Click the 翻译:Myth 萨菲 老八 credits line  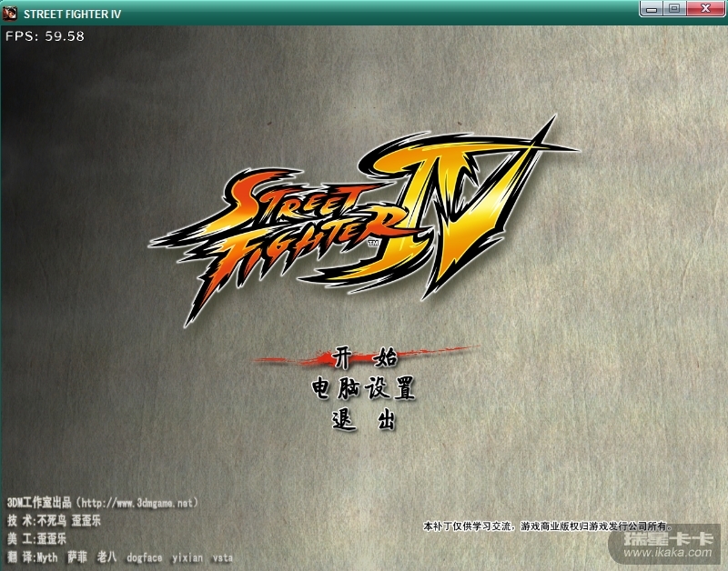pos(120,557)
